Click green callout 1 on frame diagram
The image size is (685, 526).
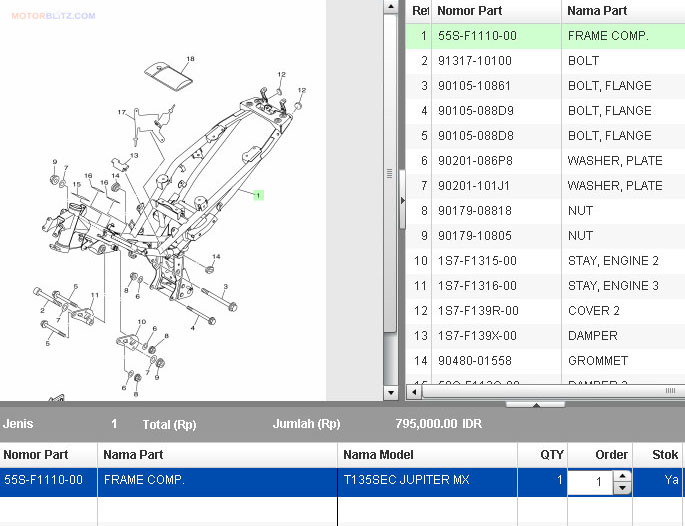pyautogui.click(x=257, y=196)
